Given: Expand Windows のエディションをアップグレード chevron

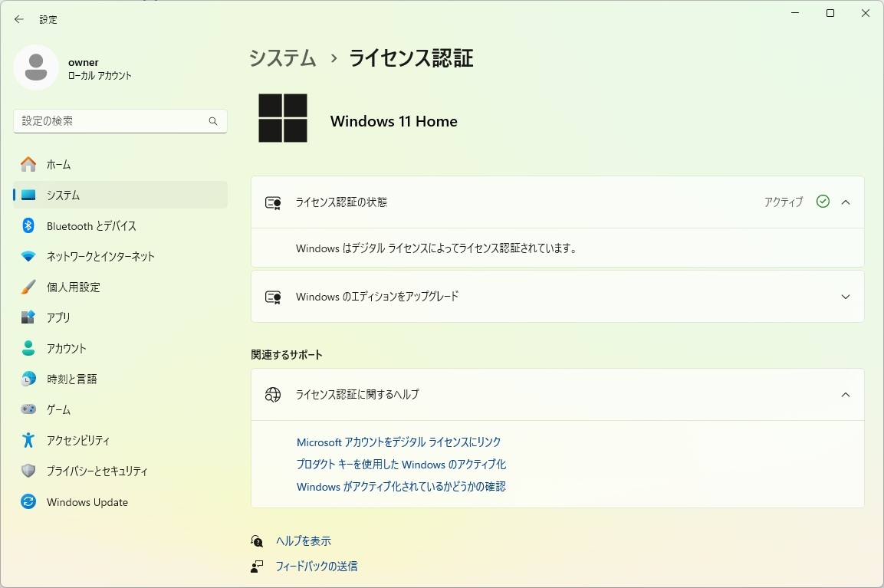Looking at the screenshot, I should pyautogui.click(x=845, y=297).
